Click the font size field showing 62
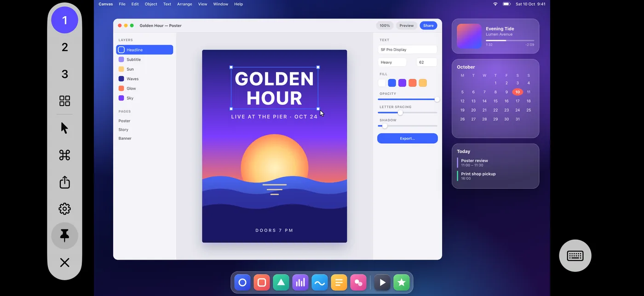This screenshot has height=296, width=644. pos(426,63)
